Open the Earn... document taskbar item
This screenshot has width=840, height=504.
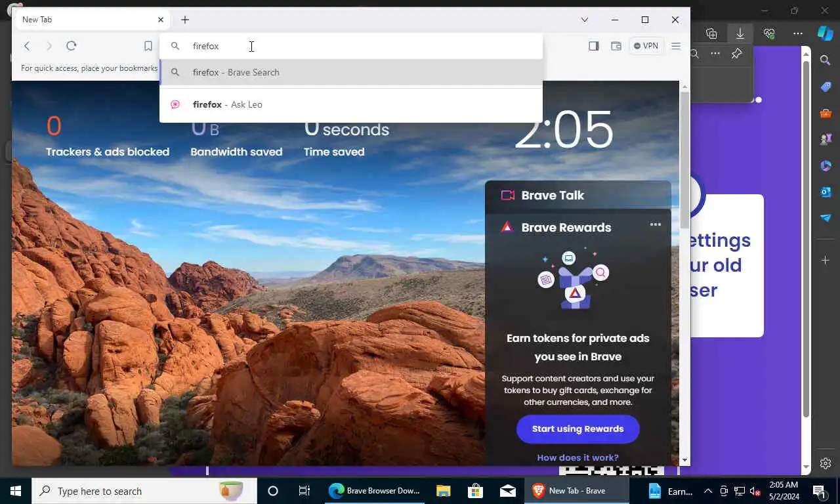tap(669, 491)
